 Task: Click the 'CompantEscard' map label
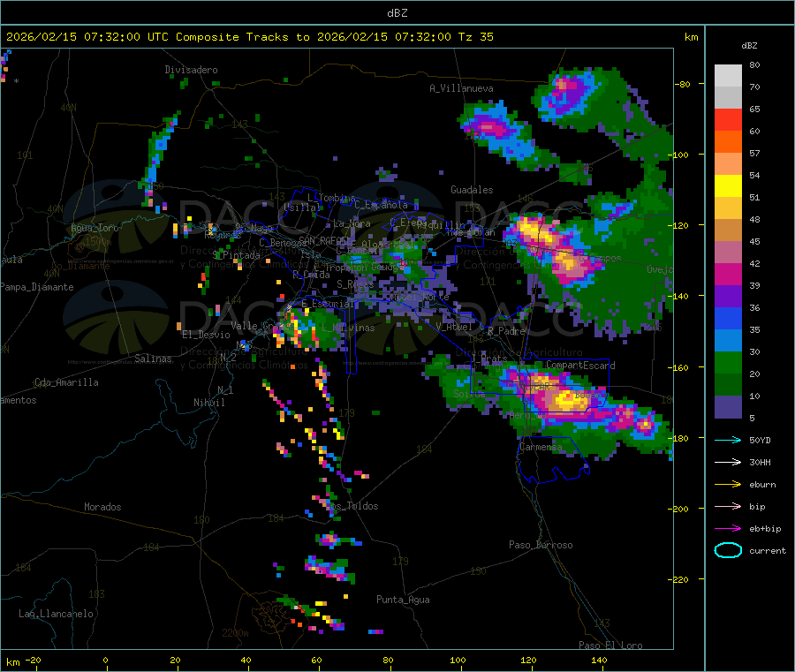click(x=580, y=365)
